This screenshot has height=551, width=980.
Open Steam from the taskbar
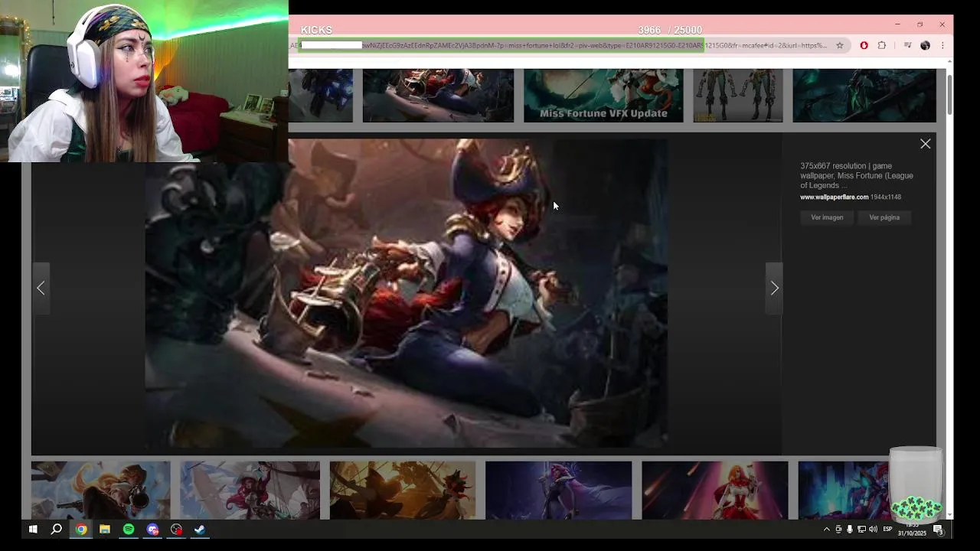(200, 529)
